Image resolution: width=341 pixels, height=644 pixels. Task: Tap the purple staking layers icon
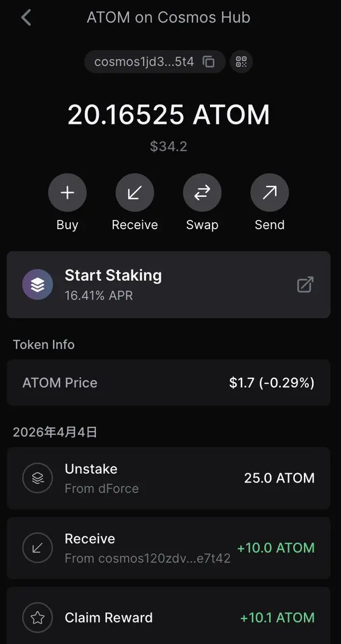[x=38, y=284]
